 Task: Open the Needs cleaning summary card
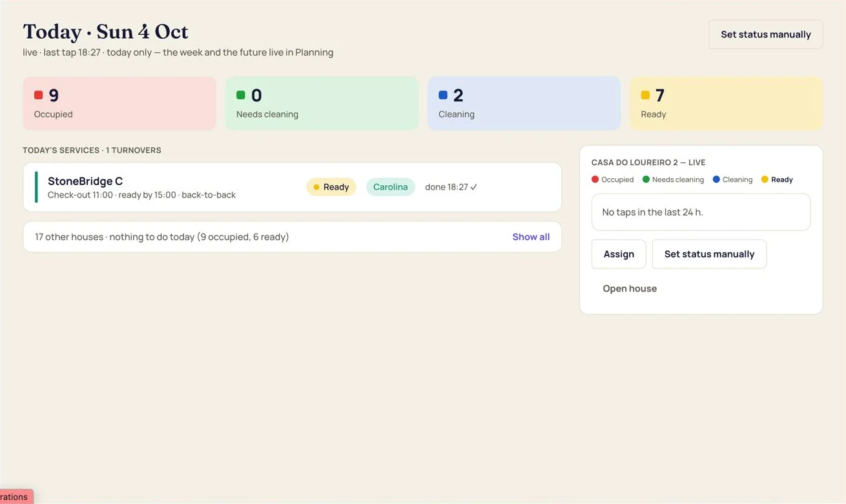pos(322,103)
